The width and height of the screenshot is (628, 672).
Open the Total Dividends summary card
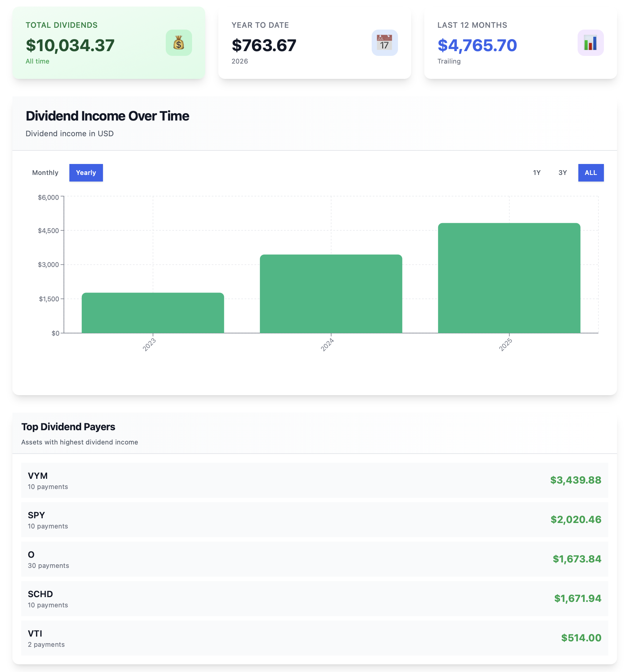(x=109, y=43)
